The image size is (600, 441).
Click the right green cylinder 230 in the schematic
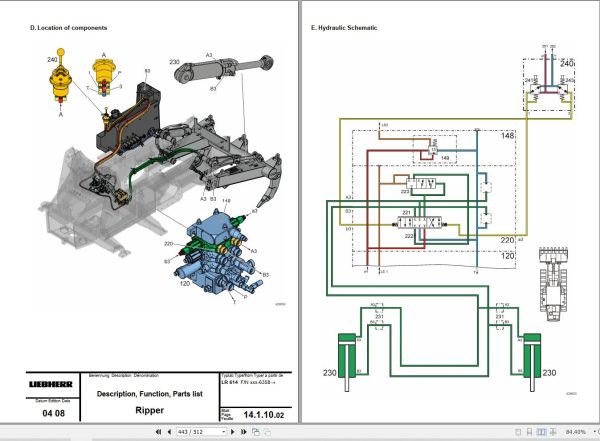pyautogui.click(x=532, y=362)
